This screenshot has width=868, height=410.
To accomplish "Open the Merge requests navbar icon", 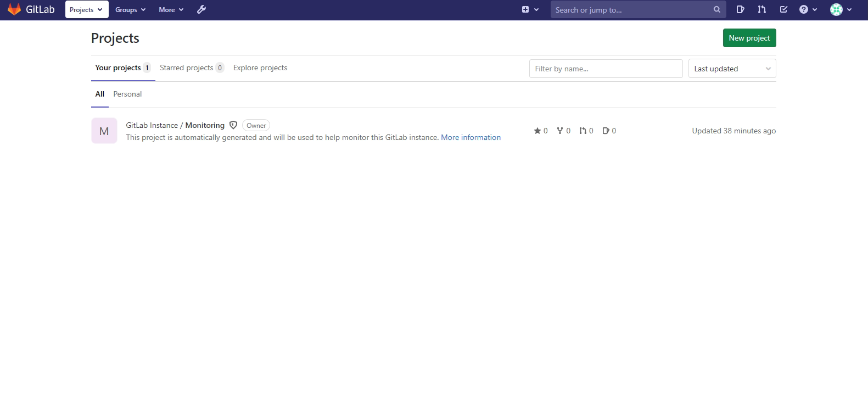I will click(x=761, y=9).
